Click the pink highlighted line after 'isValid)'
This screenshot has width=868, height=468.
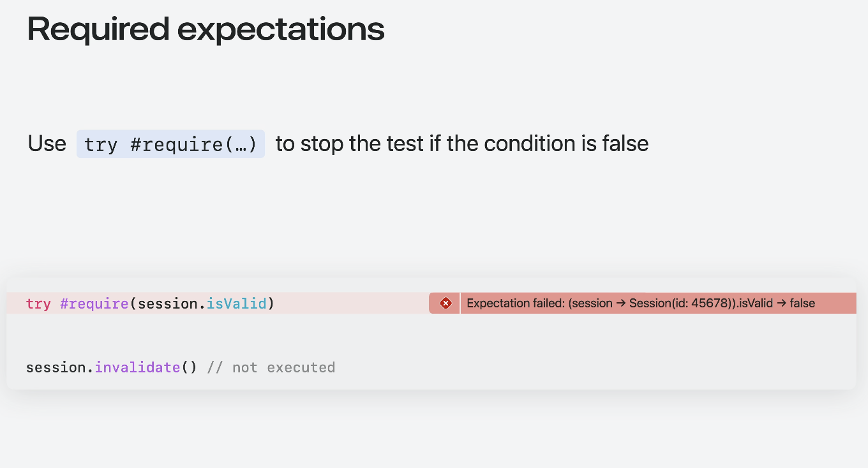pos(351,303)
